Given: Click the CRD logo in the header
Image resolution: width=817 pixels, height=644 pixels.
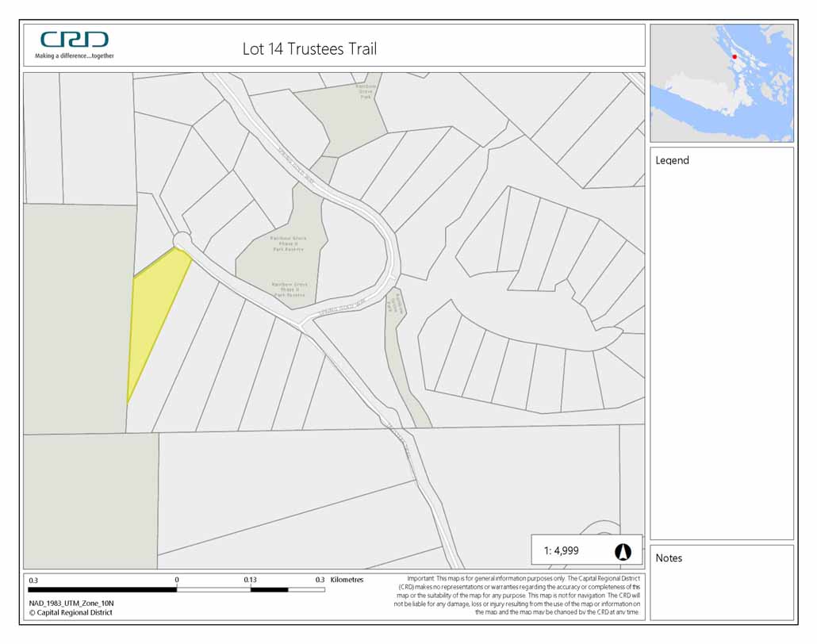Looking at the screenshot, I should coord(75,40).
